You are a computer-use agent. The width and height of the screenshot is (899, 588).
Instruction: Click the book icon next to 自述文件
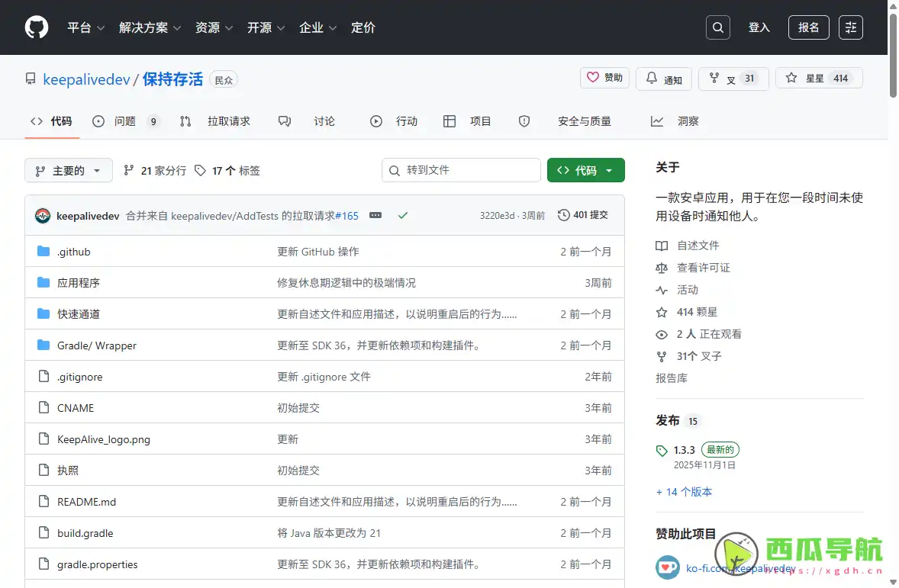click(662, 246)
